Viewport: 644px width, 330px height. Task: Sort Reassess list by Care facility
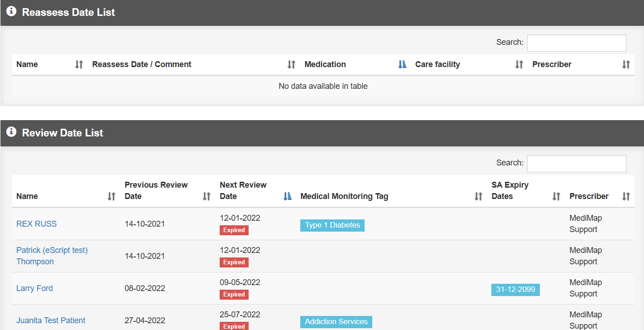[437, 64]
